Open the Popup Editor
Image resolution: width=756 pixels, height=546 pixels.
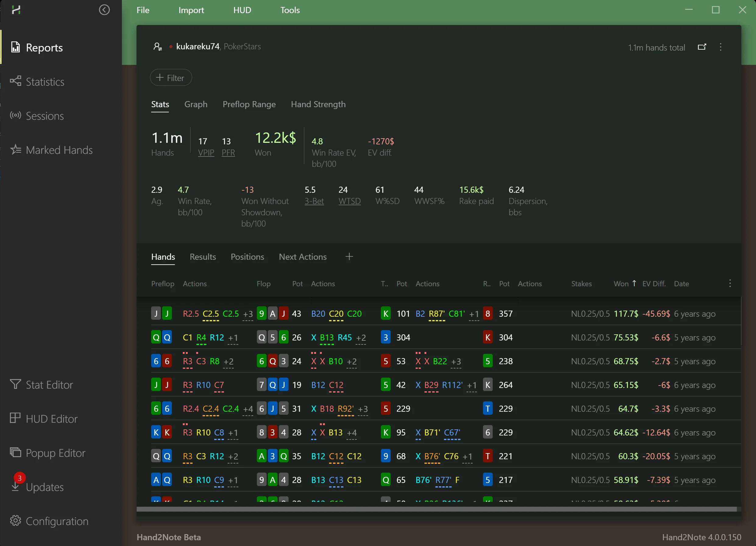55,453
